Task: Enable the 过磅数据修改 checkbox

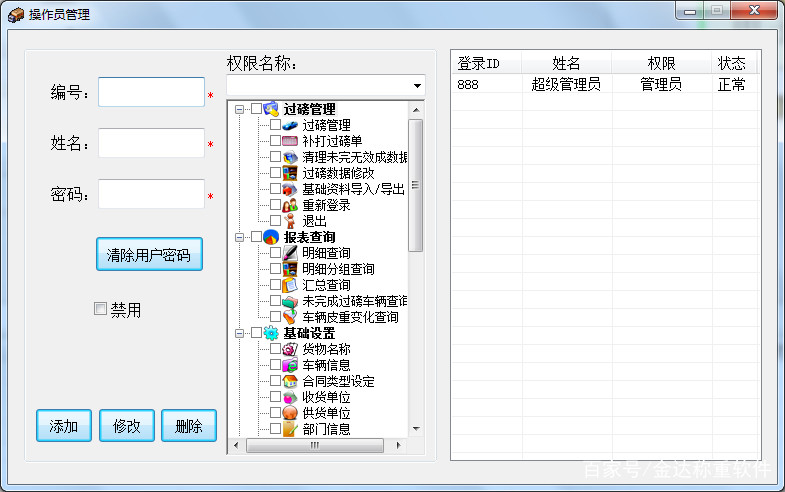Action: 275,173
